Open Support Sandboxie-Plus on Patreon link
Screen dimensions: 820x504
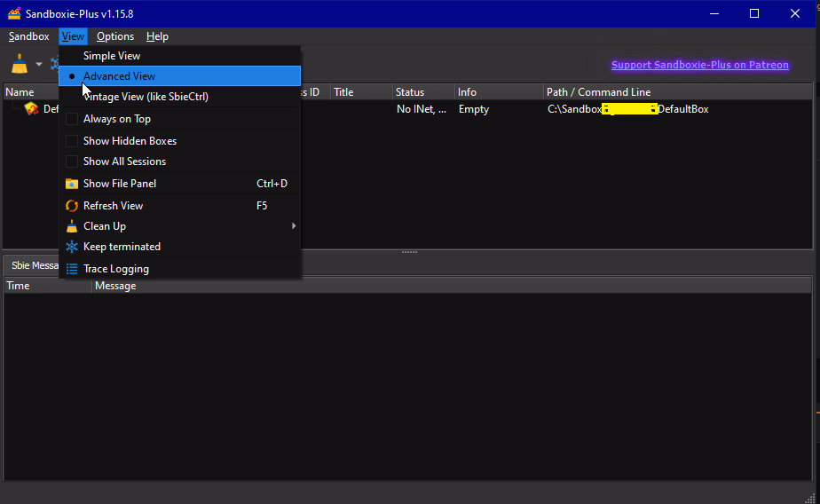coord(699,65)
